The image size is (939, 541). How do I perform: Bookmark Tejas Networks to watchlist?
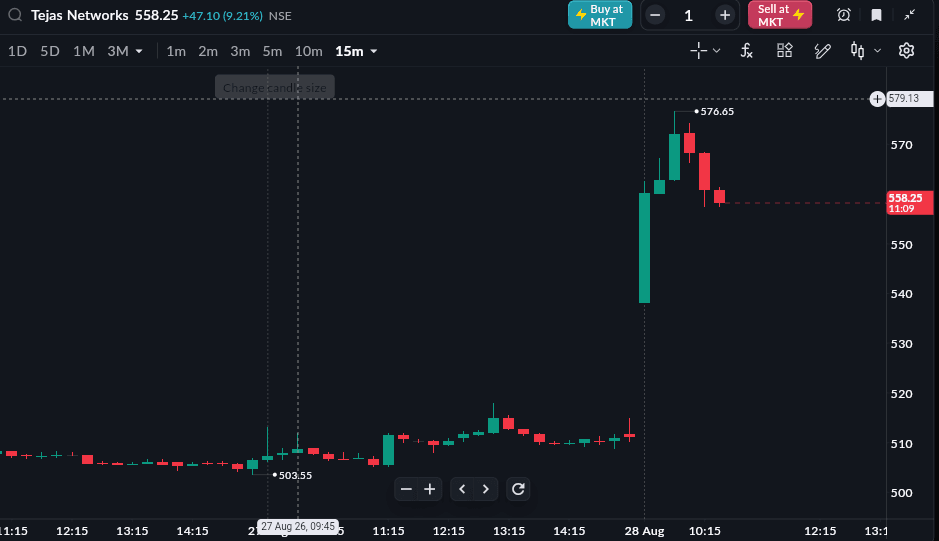[x=876, y=15]
